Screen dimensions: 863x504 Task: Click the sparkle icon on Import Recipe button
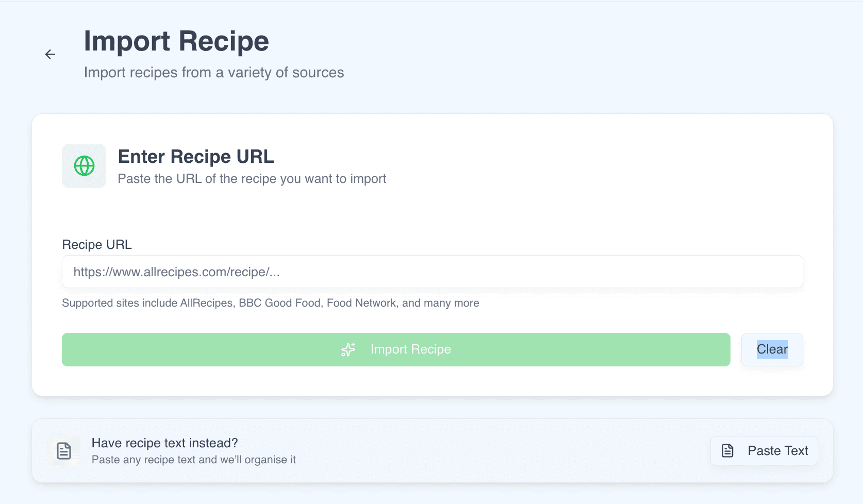point(348,349)
